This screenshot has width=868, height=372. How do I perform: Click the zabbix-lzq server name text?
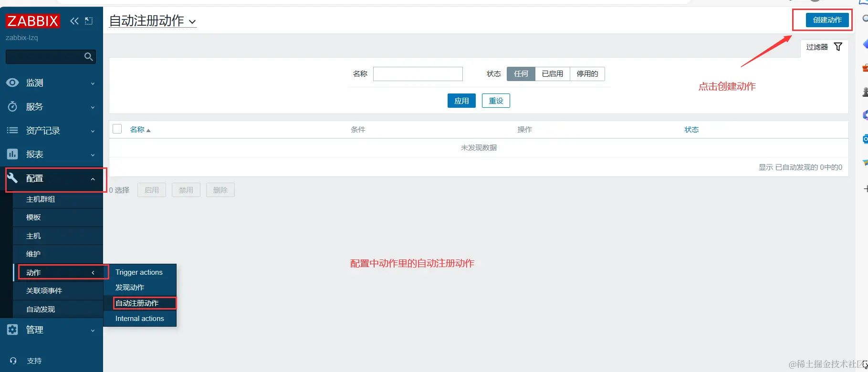[22, 37]
